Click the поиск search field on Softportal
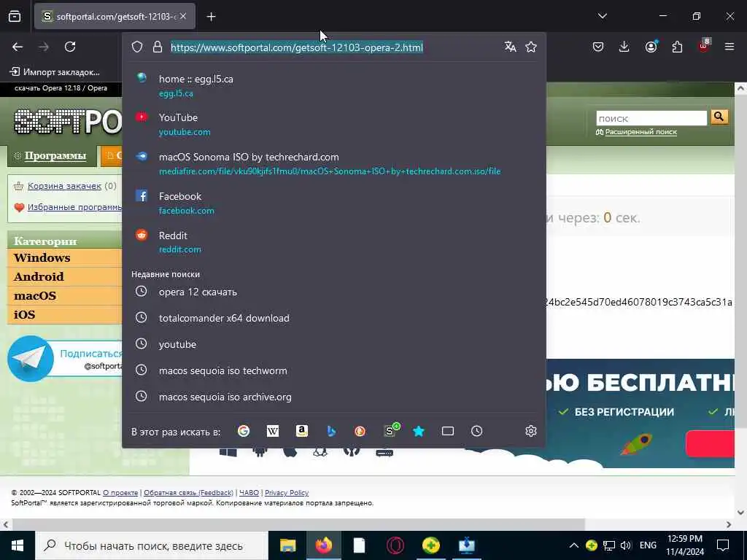The image size is (747, 560). pyautogui.click(x=651, y=118)
